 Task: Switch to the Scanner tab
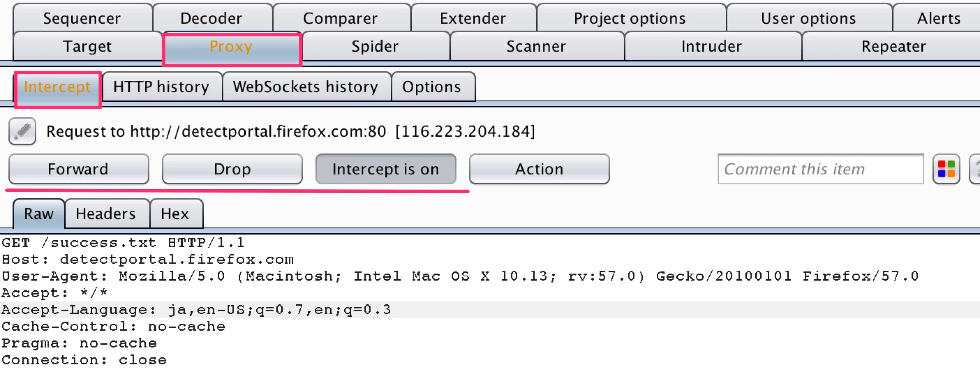pos(536,46)
